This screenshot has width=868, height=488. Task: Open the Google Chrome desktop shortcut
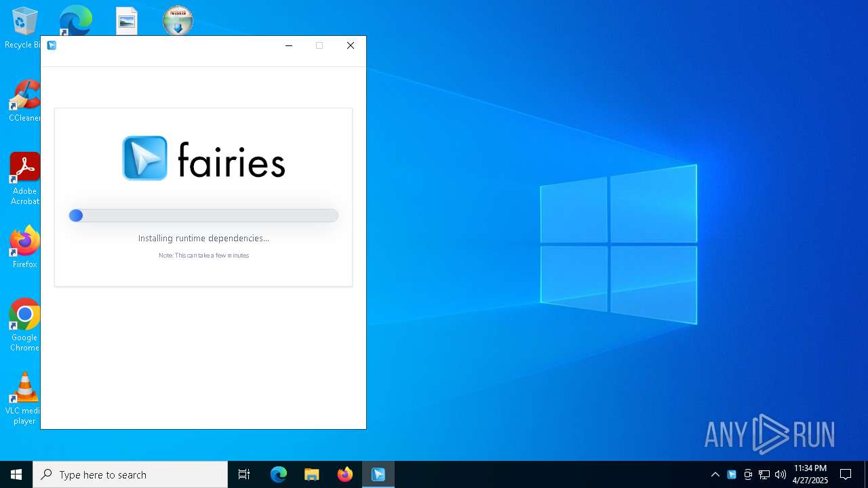click(24, 325)
